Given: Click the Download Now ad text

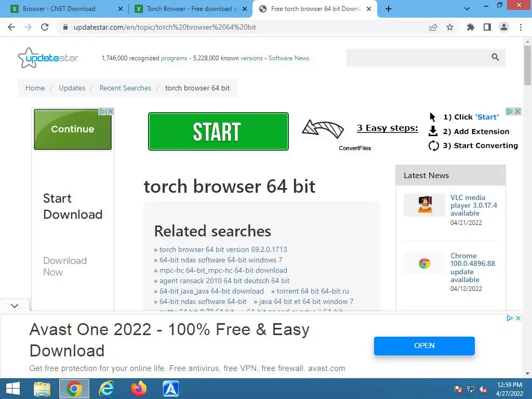Looking at the screenshot, I should 65,267.
